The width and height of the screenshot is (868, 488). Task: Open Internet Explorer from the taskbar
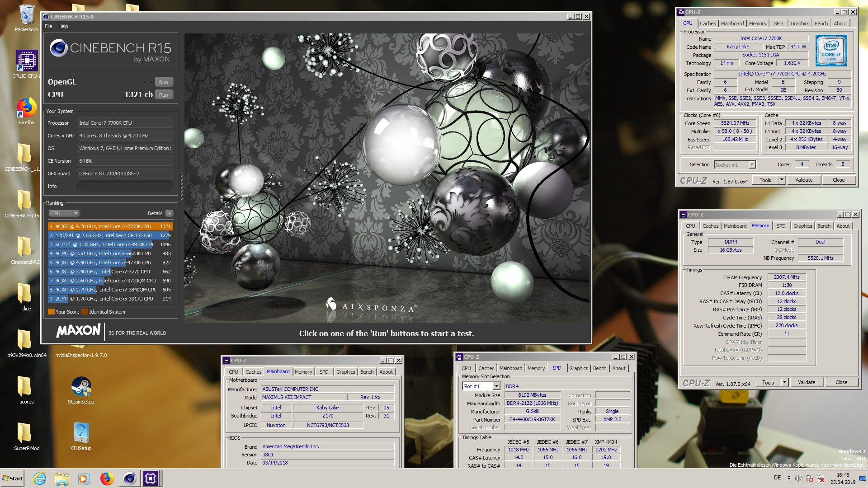pyautogui.click(x=40, y=479)
